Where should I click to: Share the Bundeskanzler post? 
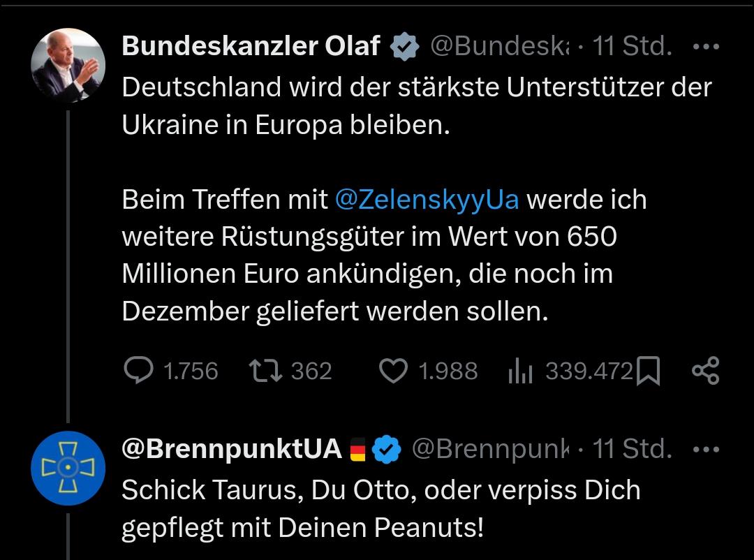tap(705, 371)
